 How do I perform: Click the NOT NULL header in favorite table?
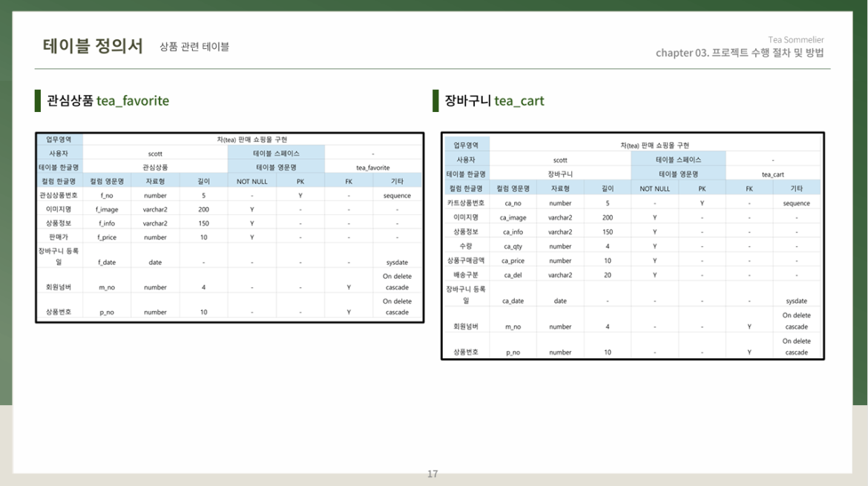252,182
